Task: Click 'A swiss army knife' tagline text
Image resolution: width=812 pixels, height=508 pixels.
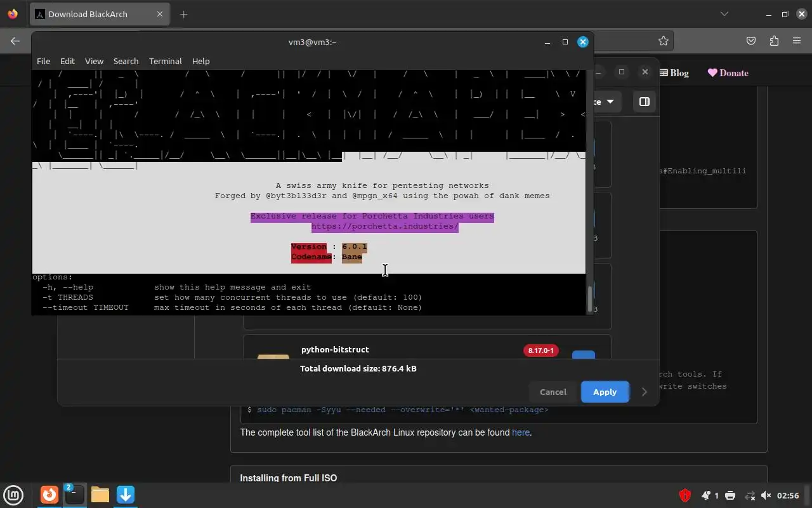Action: [x=382, y=185]
